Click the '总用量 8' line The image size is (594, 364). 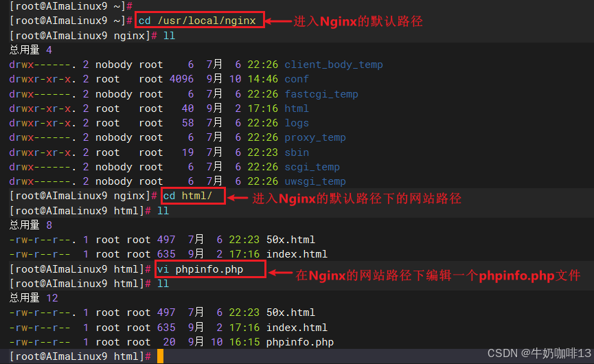pyautogui.click(x=31, y=225)
